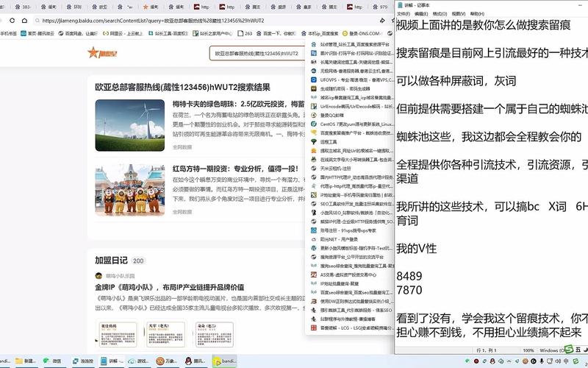
Task: Select 生成随机密码 entry in bookmark list
Action: (x=340, y=89)
